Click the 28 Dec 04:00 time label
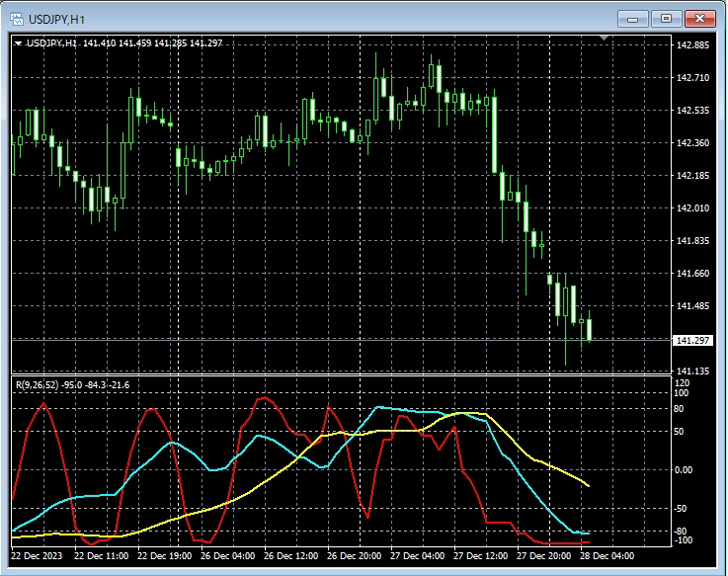 tap(607, 556)
